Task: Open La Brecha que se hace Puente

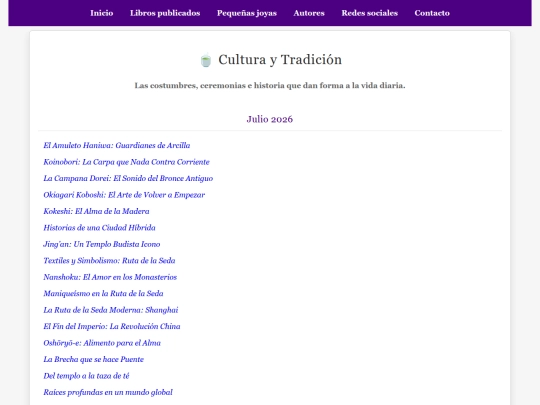Action: [94, 360]
